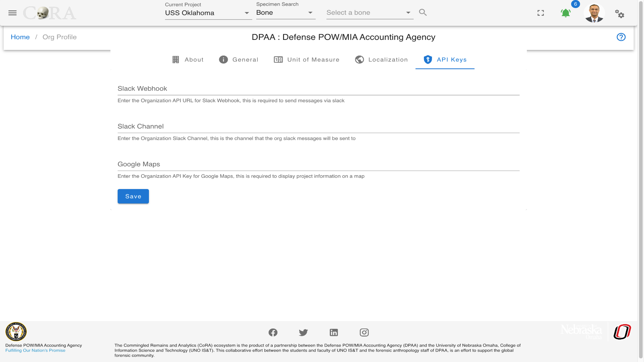Click the specimen search magnifier icon

pyautogui.click(x=423, y=12)
